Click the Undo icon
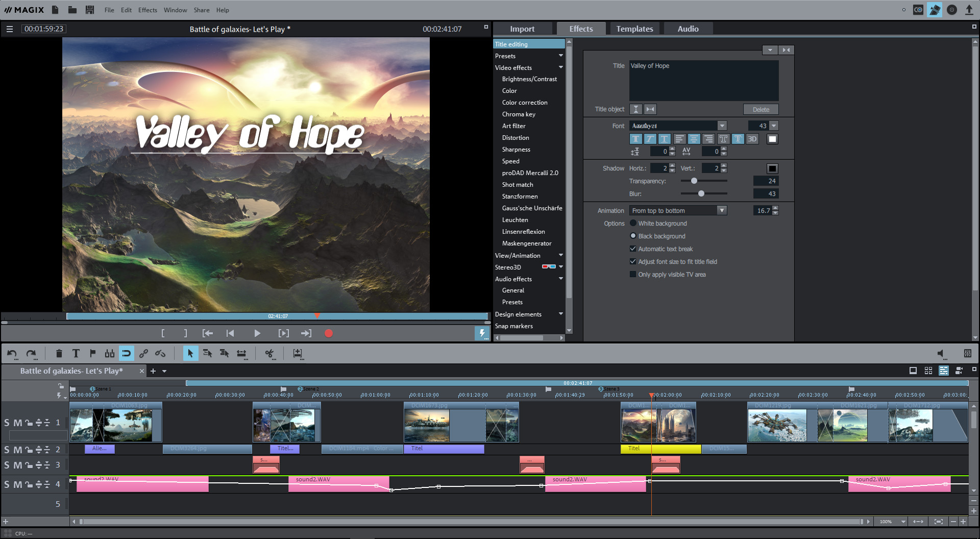The image size is (980, 539). click(x=12, y=353)
